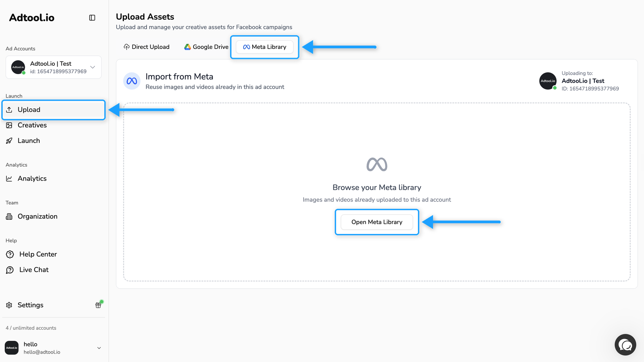The width and height of the screenshot is (644, 362).
Task: Click the gift icon beside Settings
Action: 98,305
